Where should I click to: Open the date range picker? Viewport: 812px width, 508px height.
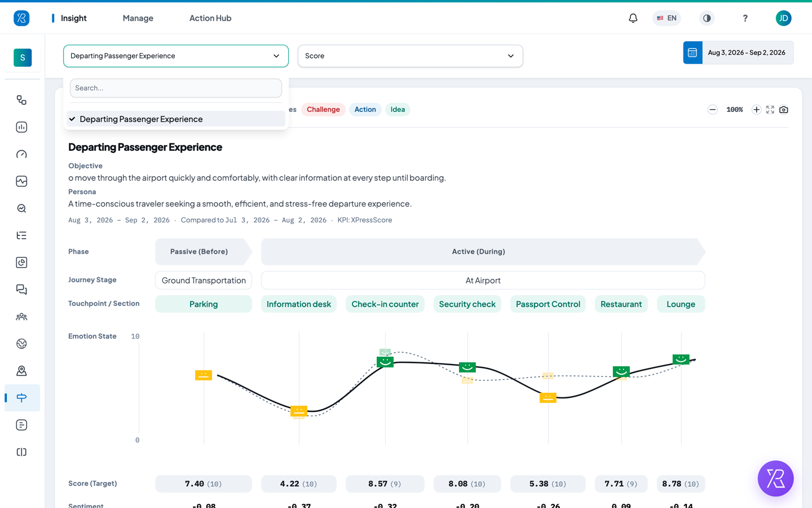738,52
